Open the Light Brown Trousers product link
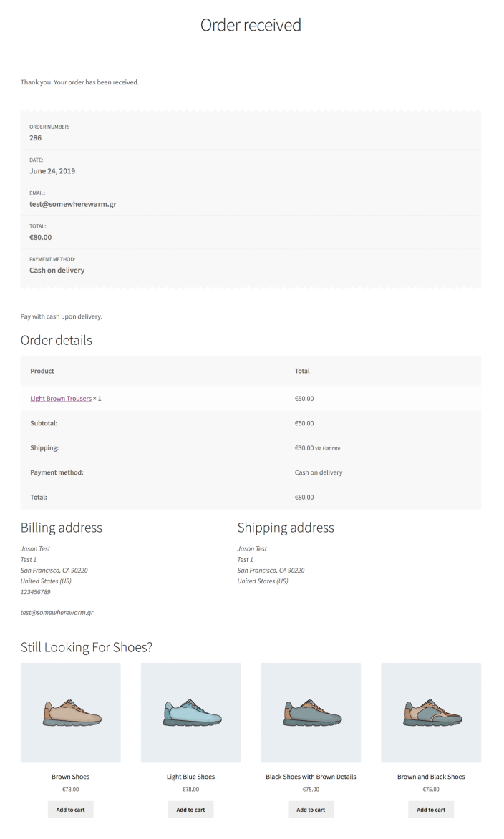The height and width of the screenshot is (839, 504). tap(61, 399)
